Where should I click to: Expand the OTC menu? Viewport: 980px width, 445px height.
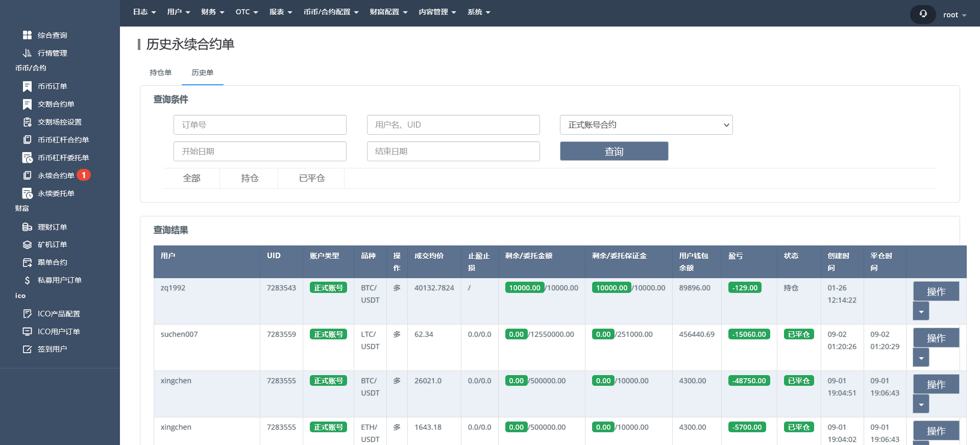coord(247,12)
